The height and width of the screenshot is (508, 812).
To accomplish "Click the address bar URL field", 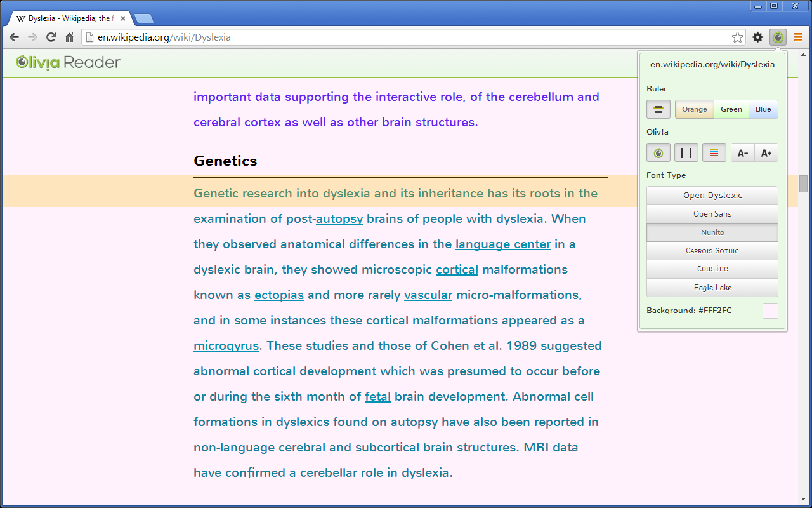I will click(x=406, y=37).
